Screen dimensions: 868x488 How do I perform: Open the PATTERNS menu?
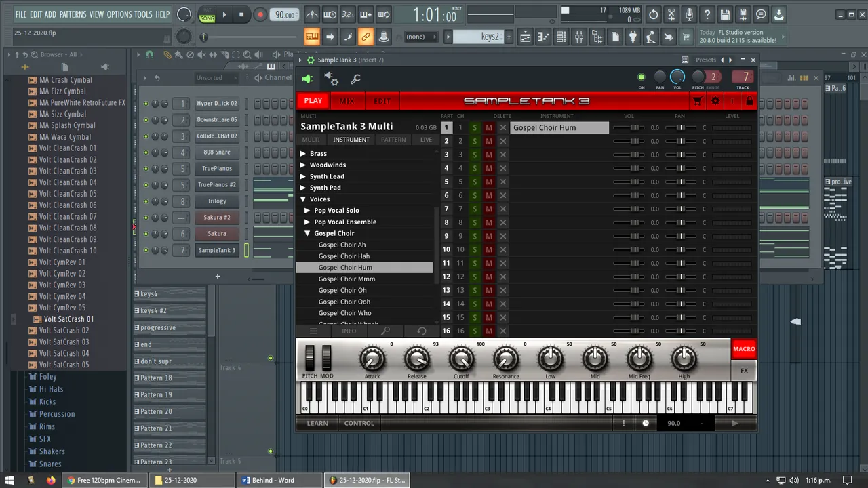[73, 14]
